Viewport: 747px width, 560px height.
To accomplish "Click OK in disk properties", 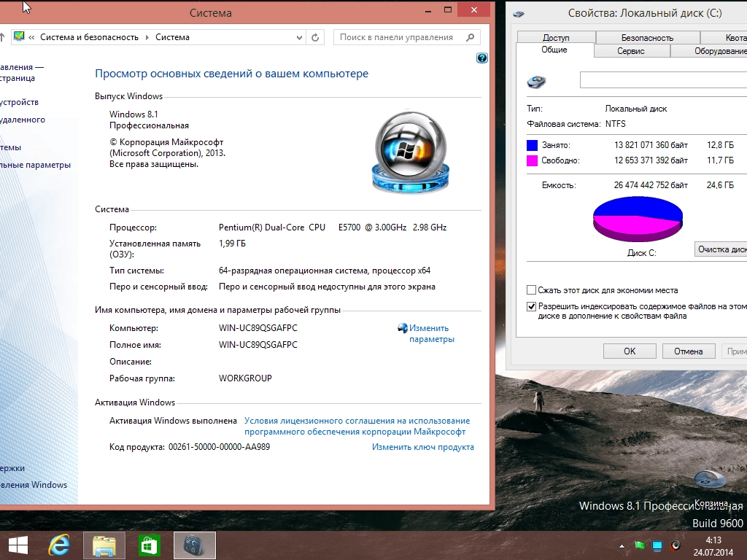I will coord(630,351).
